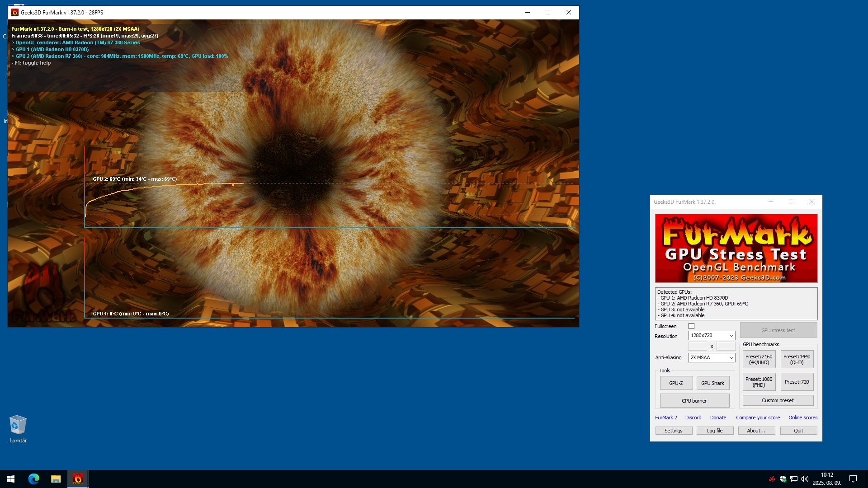Click the FurMark icon in the taskbar
This screenshot has width=868, height=488.
[x=78, y=479]
